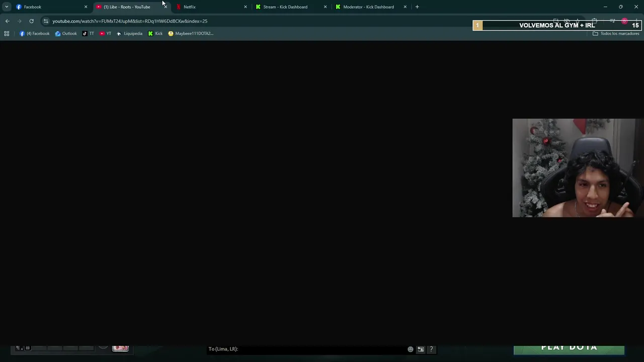Minimize the browser window
Image resolution: width=644 pixels, height=362 pixels.
click(605, 7)
